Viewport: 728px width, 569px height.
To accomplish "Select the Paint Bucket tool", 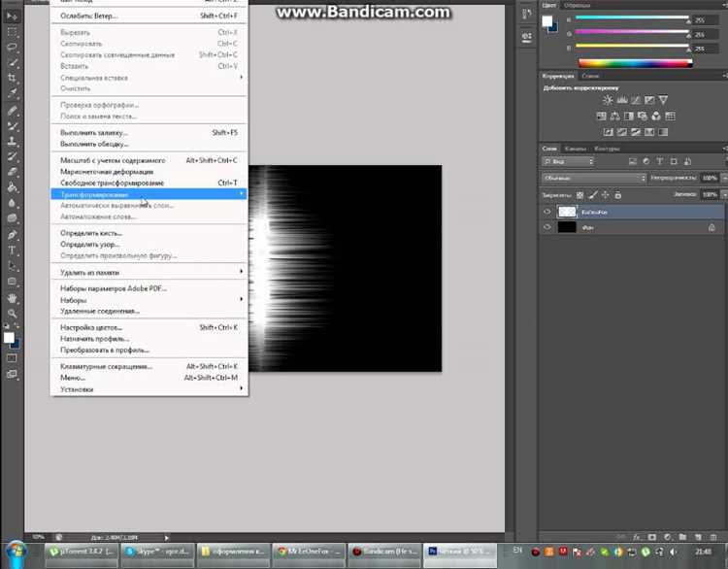I will [x=12, y=187].
